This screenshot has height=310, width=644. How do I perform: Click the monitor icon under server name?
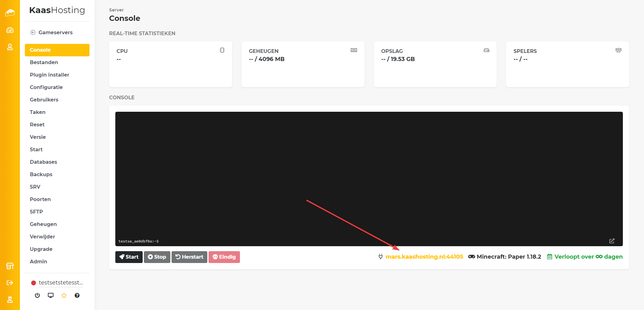pyautogui.click(x=51, y=295)
